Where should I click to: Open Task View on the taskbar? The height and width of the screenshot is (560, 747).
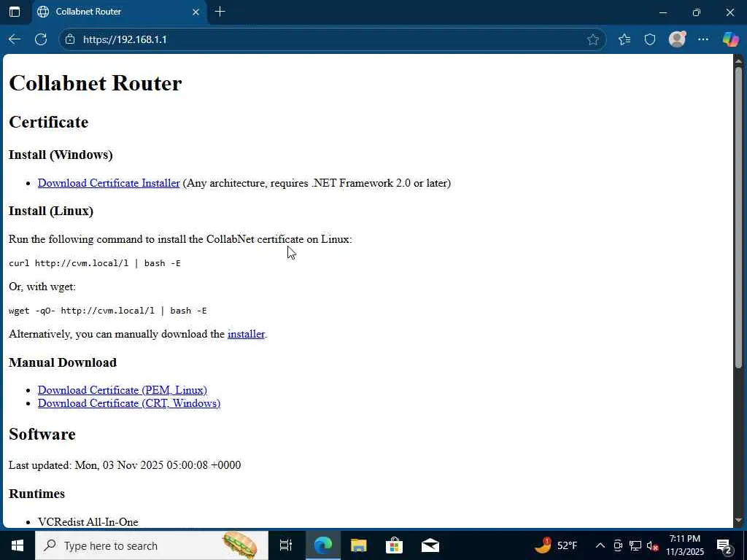286,545
